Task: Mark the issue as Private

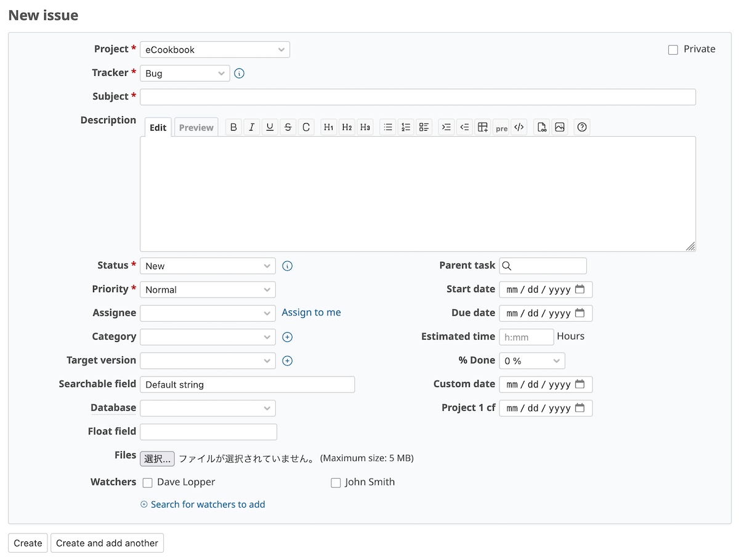Action: (673, 49)
